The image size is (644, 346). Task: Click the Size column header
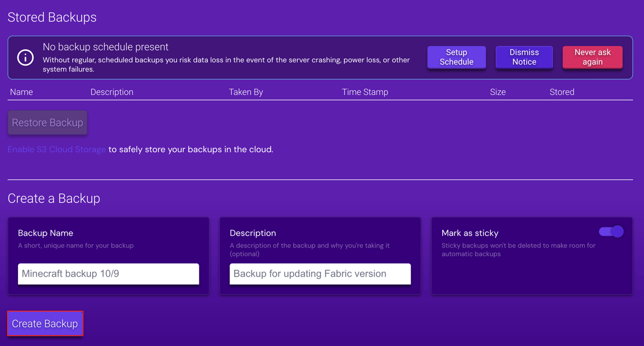point(498,92)
